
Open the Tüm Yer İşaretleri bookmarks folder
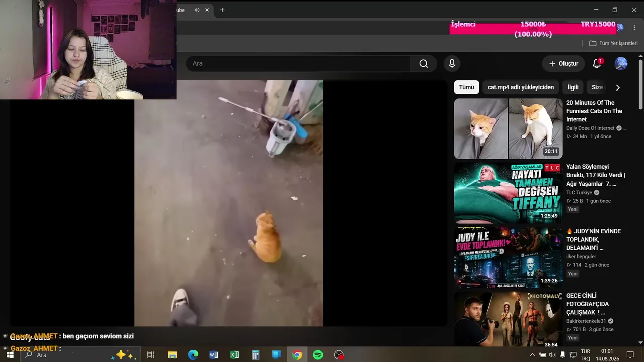coord(613,43)
